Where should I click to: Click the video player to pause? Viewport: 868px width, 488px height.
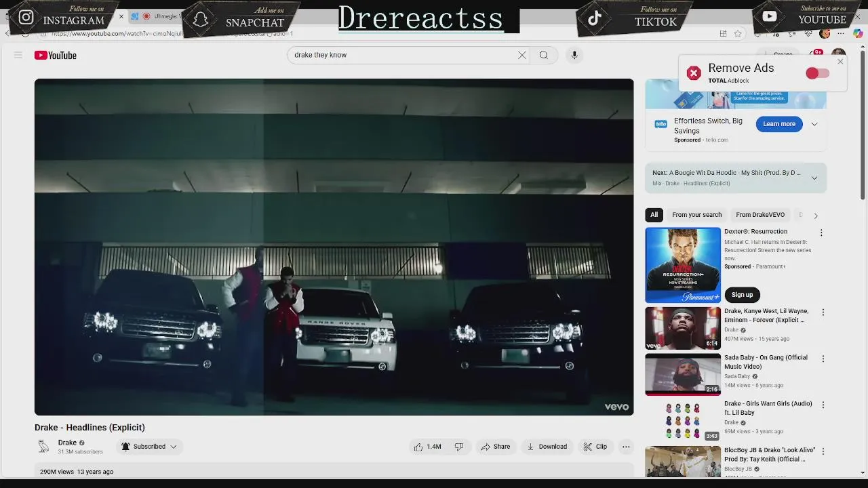tap(334, 247)
